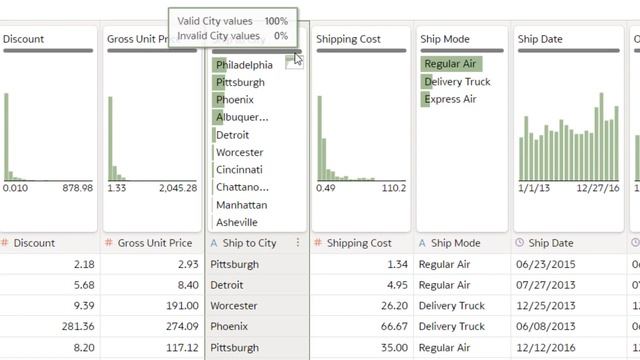Screen dimensions: 640x360
Task: Click the quality bar toggle in Ship to City tile
Action: coord(294,62)
